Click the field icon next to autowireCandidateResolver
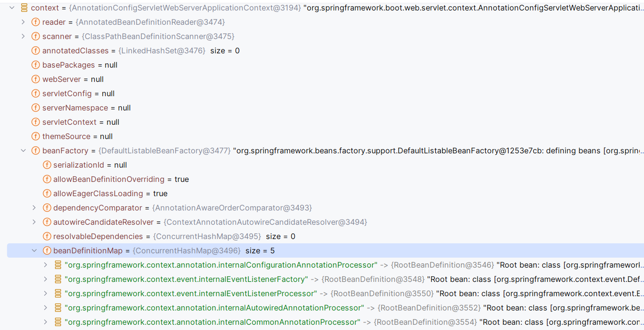 [47, 222]
